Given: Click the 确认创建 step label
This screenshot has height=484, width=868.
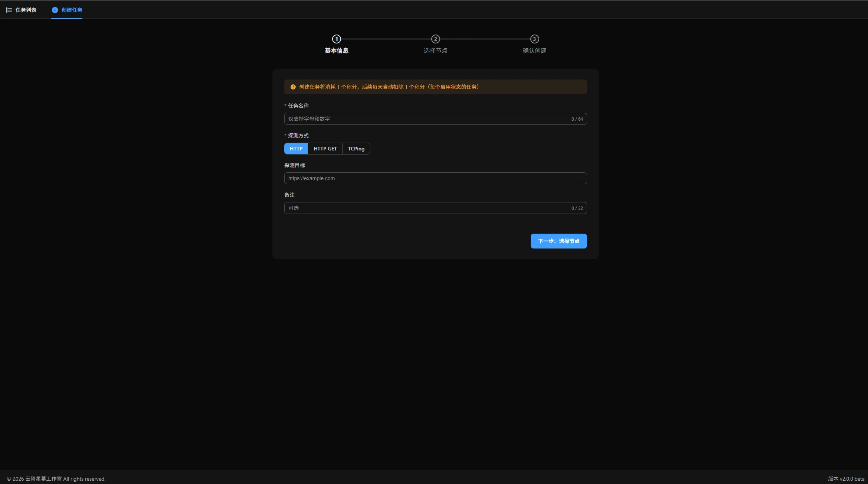Looking at the screenshot, I should [534, 51].
